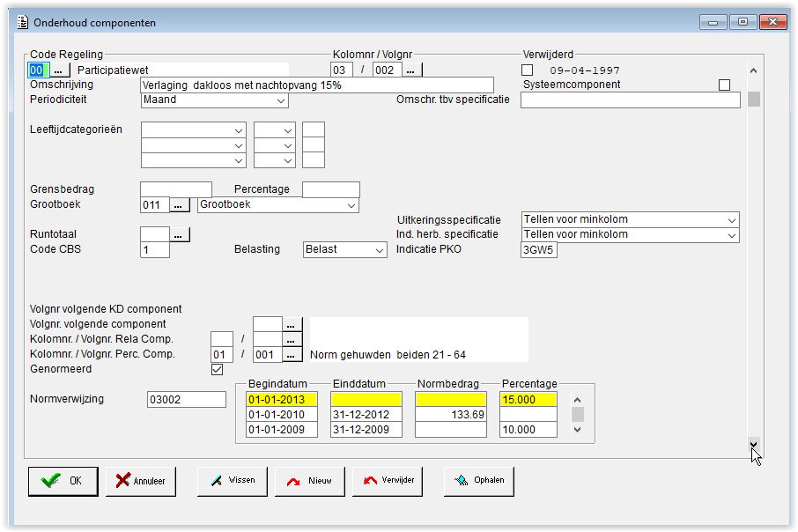Click the green checkmark OK button

point(63,481)
